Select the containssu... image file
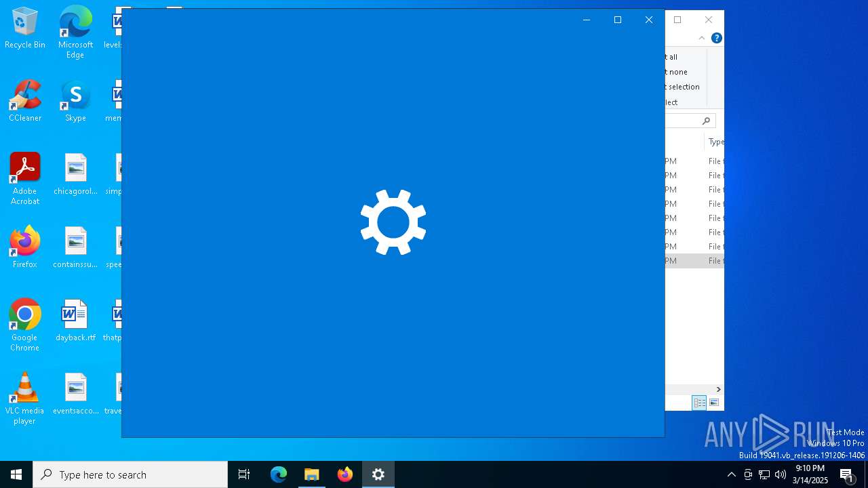The width and height of the screenshot is (868, 488). [x=75, y=248]
